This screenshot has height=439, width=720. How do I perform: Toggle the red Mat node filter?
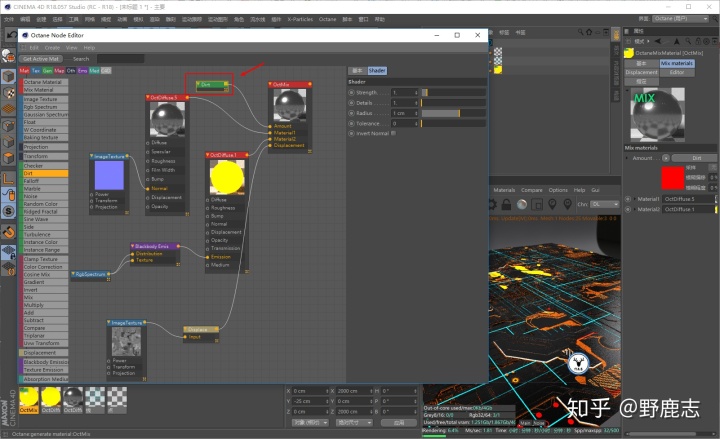pyautogui.click(x=24, y=71)
